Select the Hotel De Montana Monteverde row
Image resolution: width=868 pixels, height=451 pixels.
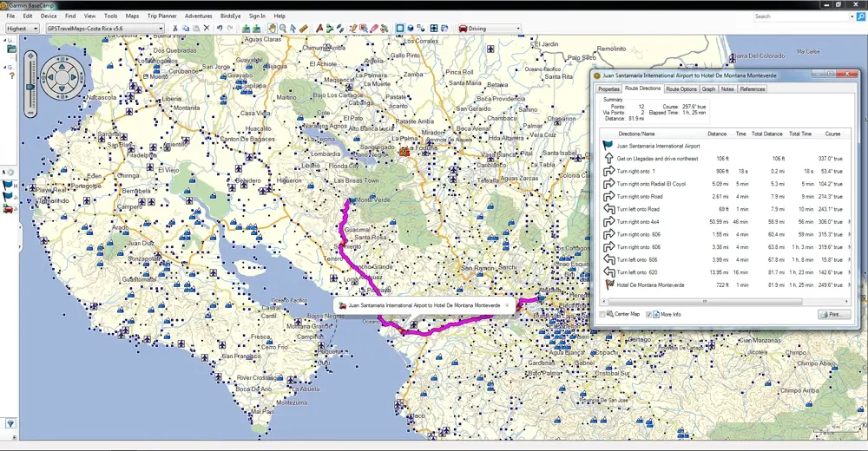(724, 285)
